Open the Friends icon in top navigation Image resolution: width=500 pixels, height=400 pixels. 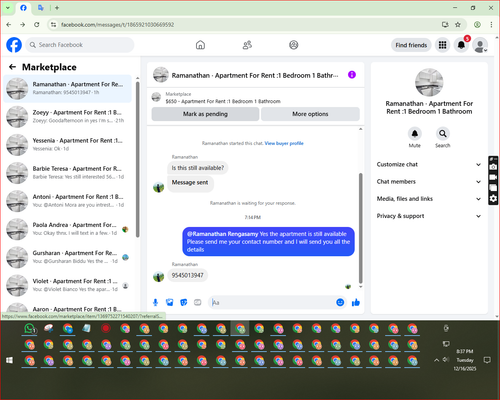click(247, 45)
